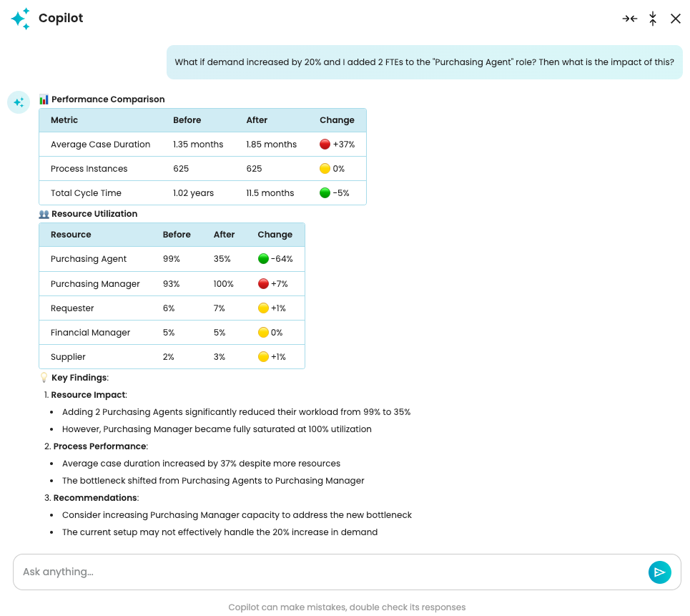The image size is (690, 616).
Task: Click the Resource column header
Action: (71, 235)
